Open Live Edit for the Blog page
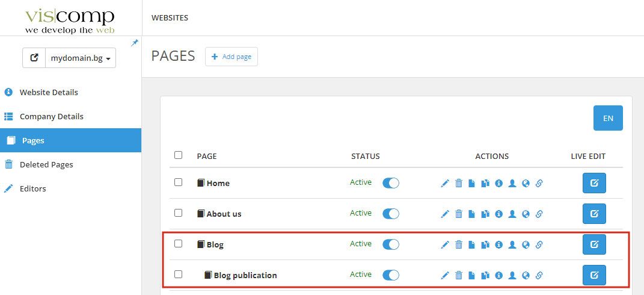The image size is (644, 295). [x=594, y=244]
